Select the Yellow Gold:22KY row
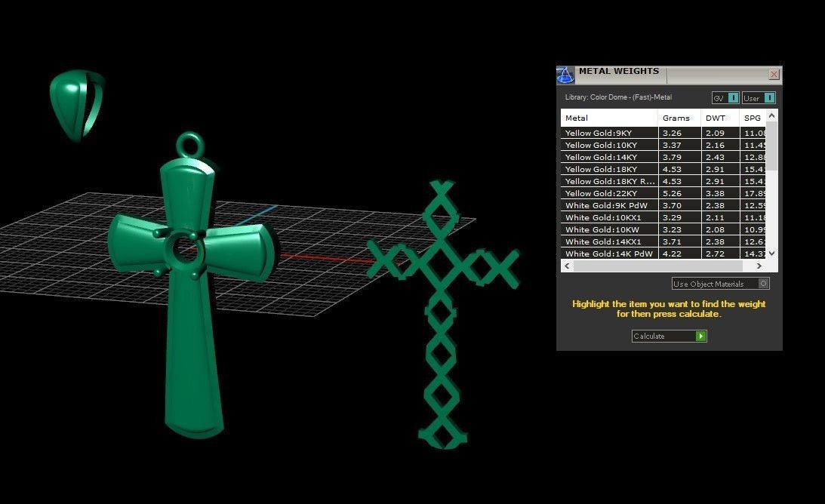This screenshot has height=504, width=825. tap(663, 194)
